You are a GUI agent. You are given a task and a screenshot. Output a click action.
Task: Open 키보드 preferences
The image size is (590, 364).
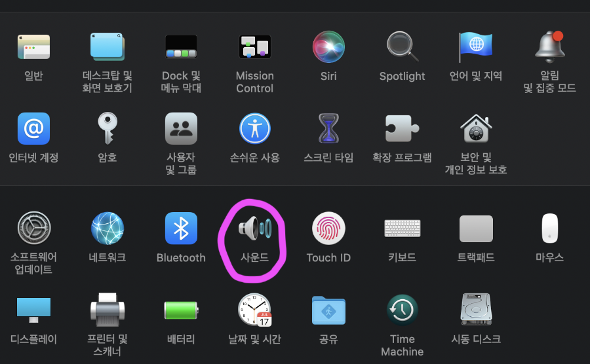[x=403, y=228]
